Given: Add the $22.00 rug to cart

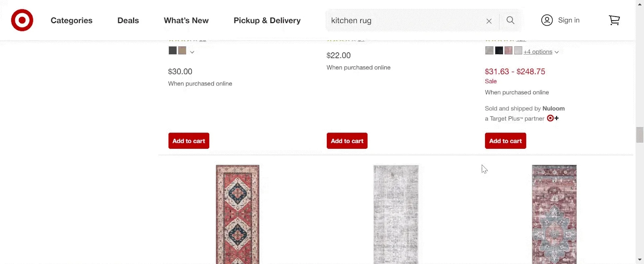Looking at the screenshot, I should 347,141.
